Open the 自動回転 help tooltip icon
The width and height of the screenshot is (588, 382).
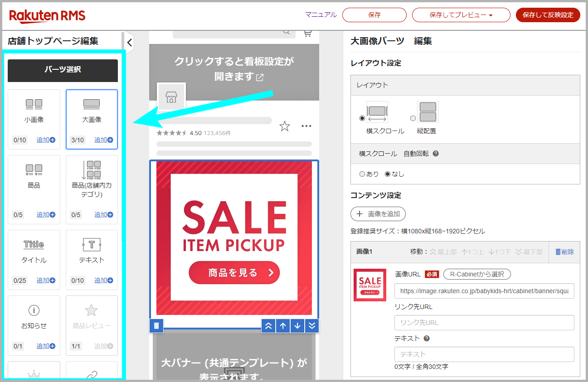coord(435,153)
